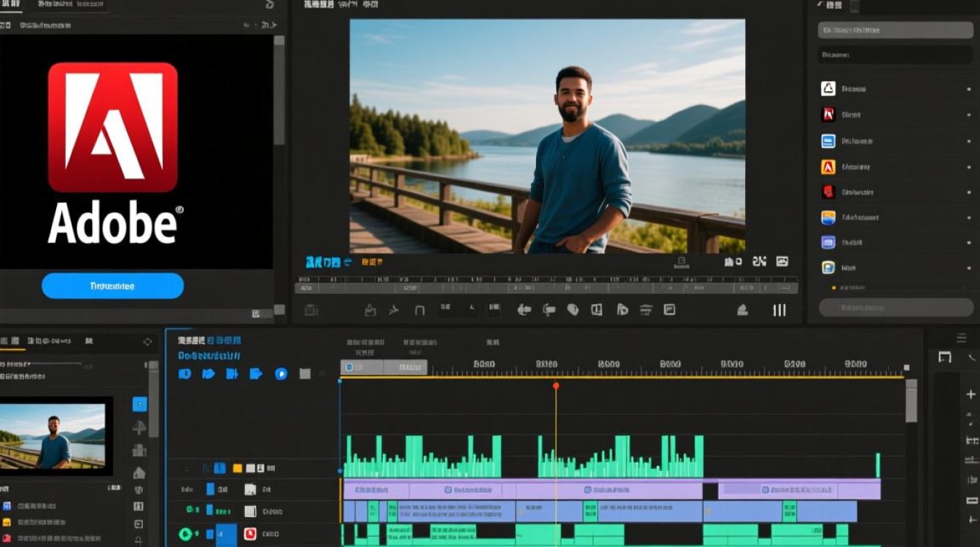This screenshot has width=980, height=547.
Task: Select the white triangle icon in the right panel list
Action: coord(828,88)
